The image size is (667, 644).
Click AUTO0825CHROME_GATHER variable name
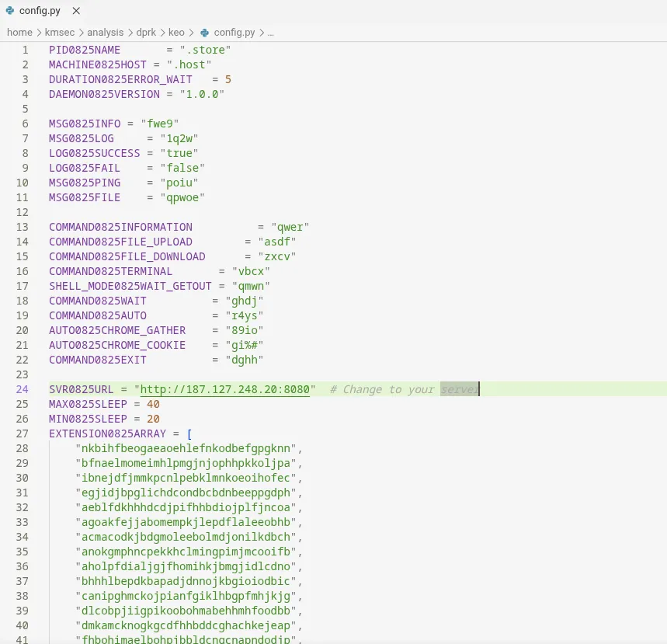117,330
